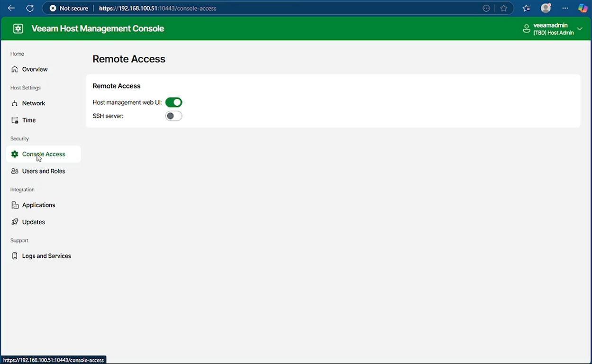The width and height of the screenshot is (592, 364).
Task: Enable the SSH server toggle
Action: (x=173, y=116)
